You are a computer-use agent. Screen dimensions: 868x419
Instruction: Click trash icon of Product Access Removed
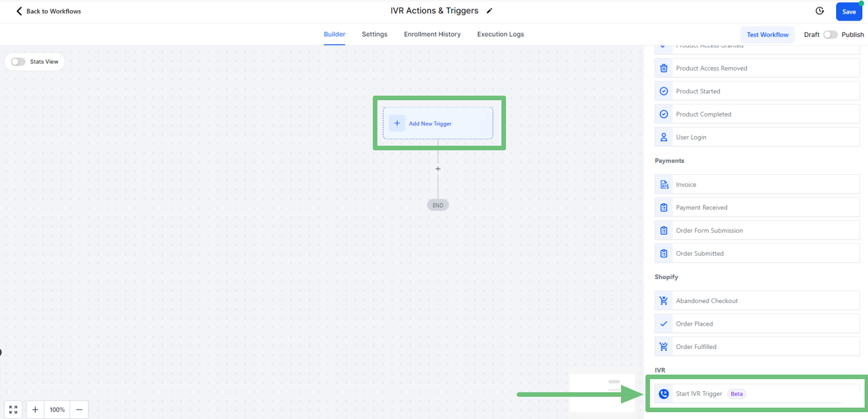[664, 68]
